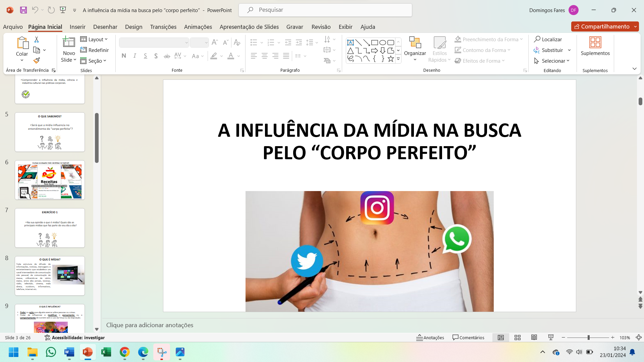Expand the Layout dropdown
This screenshot has width=644, height=362.
point(94,39)
